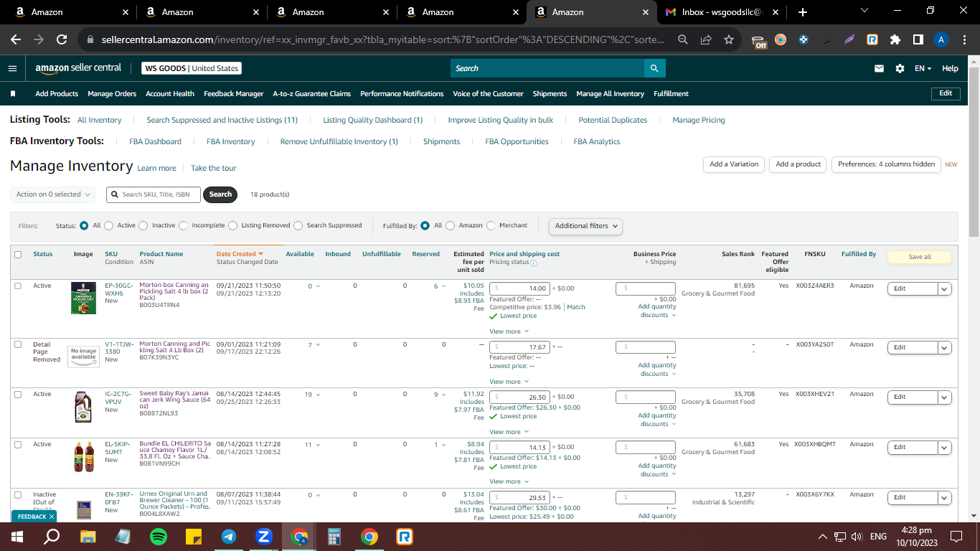Open the Windows Start menu

pos(17,537)
